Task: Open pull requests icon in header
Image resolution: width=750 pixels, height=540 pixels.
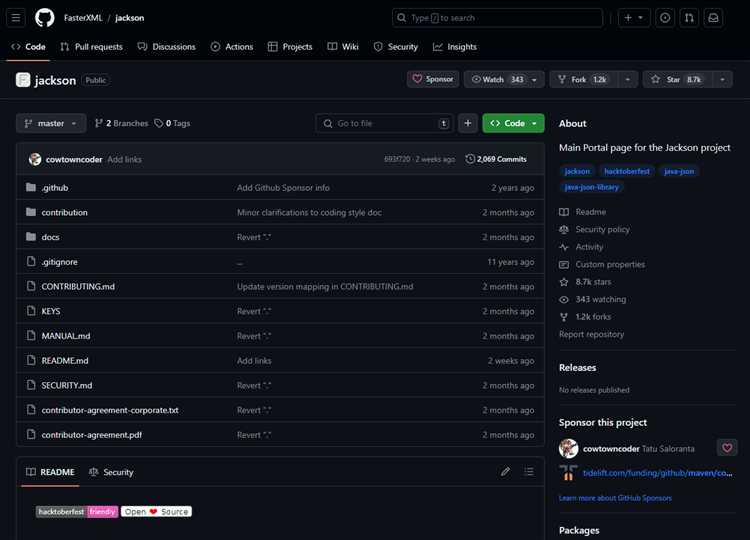Action: pyautogui.click(x=689, y=18)
